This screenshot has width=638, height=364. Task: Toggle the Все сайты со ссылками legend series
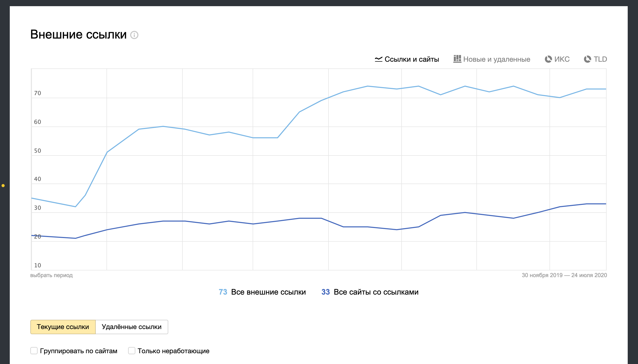(x=376, y=292)
